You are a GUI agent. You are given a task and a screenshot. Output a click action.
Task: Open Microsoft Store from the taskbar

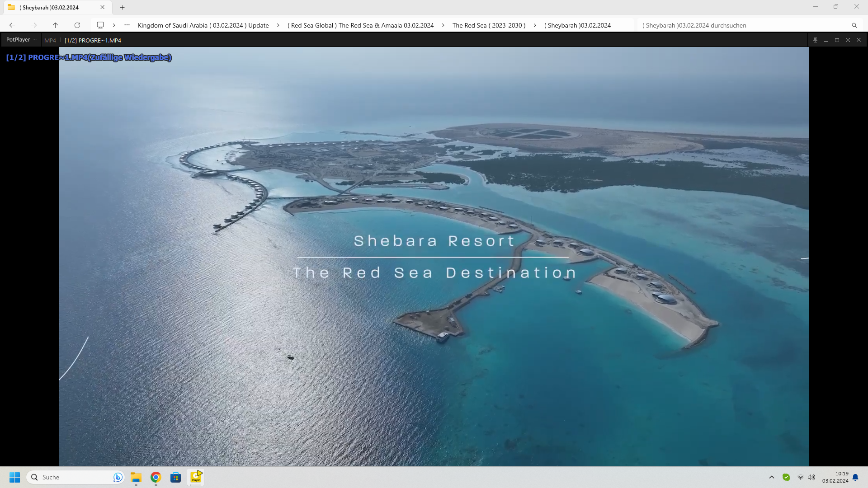pos(176,477)
